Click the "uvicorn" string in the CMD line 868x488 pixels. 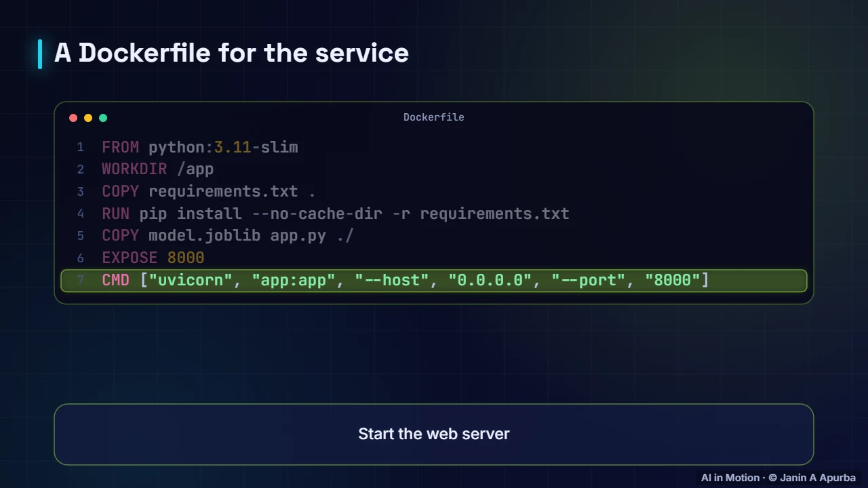[x=191, y=280]
